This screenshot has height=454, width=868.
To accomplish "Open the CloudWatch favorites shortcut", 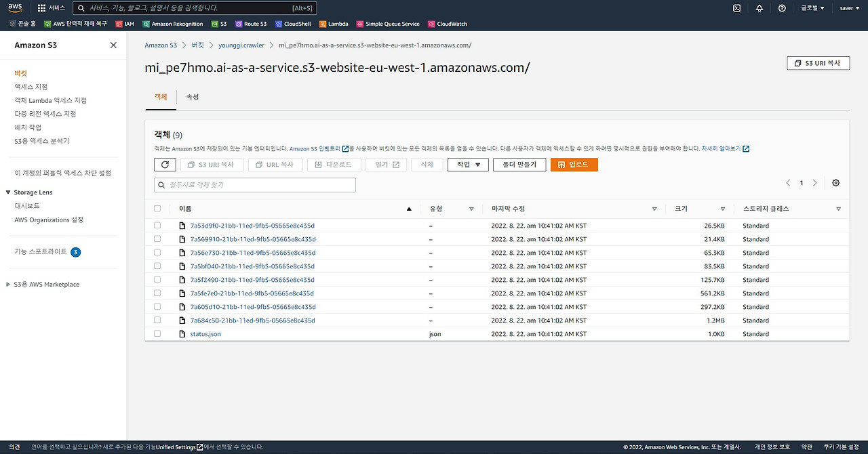I will (x=448, y=24).
